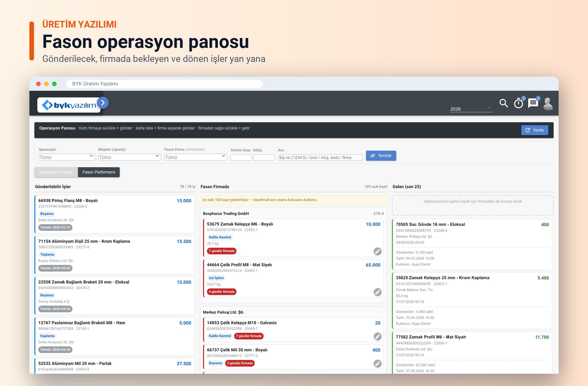This screenshot has height=386, width=588.
Task: Click the Yenile refresh button
Action: (535, 130)
